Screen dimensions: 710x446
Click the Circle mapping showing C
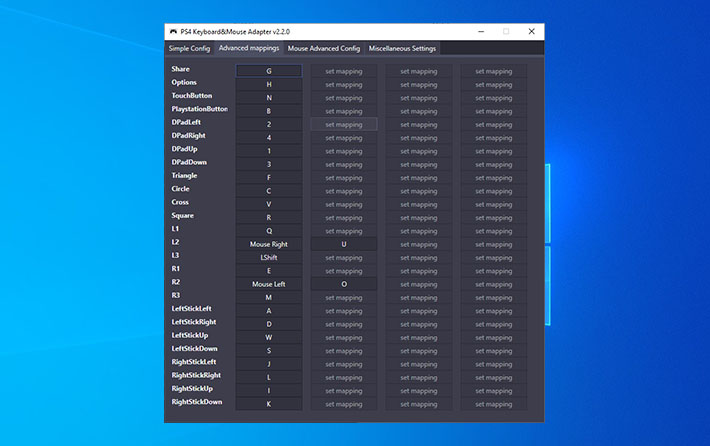coord(269,191)
